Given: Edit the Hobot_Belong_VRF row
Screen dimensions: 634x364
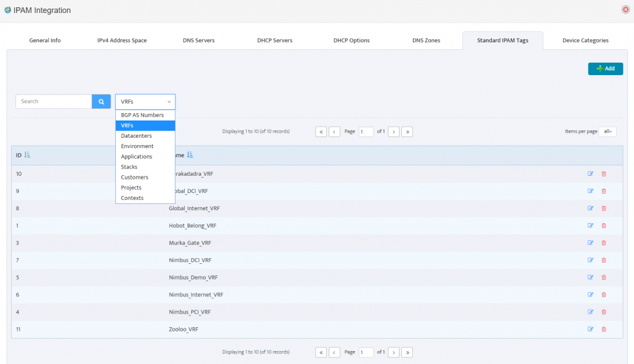Looking at the screenshot, I should coord(591,226).
